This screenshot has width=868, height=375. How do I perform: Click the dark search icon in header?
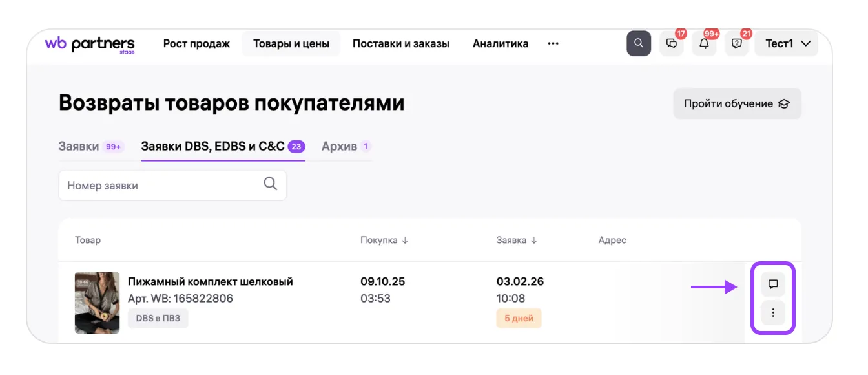point(639,43)
